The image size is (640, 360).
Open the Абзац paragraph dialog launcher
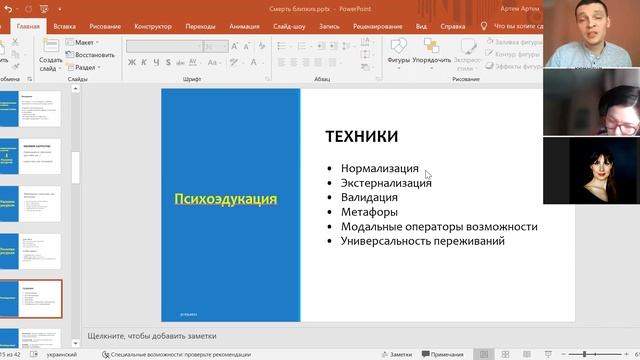click(x=379, y=79)
